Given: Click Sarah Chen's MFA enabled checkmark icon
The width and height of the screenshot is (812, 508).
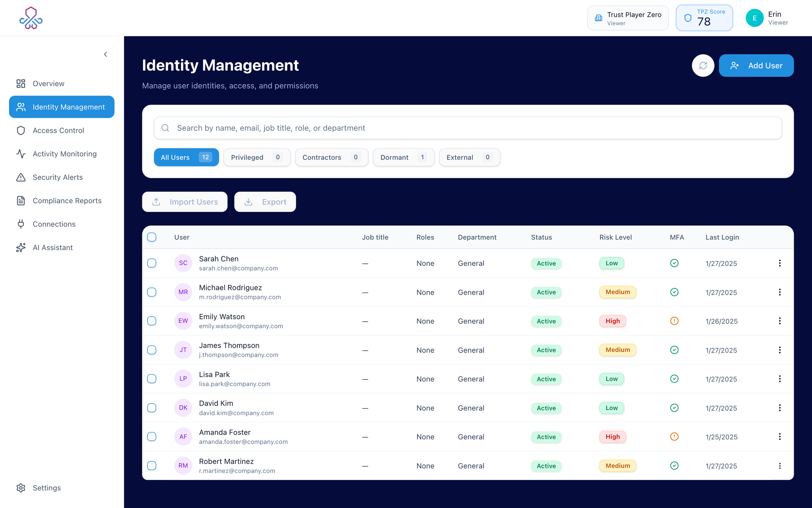Looking at the screenshot, I should [x=674, y=263].
